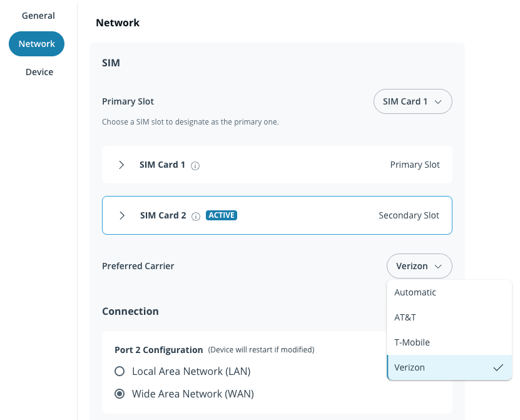Click the ACTIVE badge on SIM Card 2
This screenshot has height=420, width=520.
pyautogui.click(x=222, y=215)
